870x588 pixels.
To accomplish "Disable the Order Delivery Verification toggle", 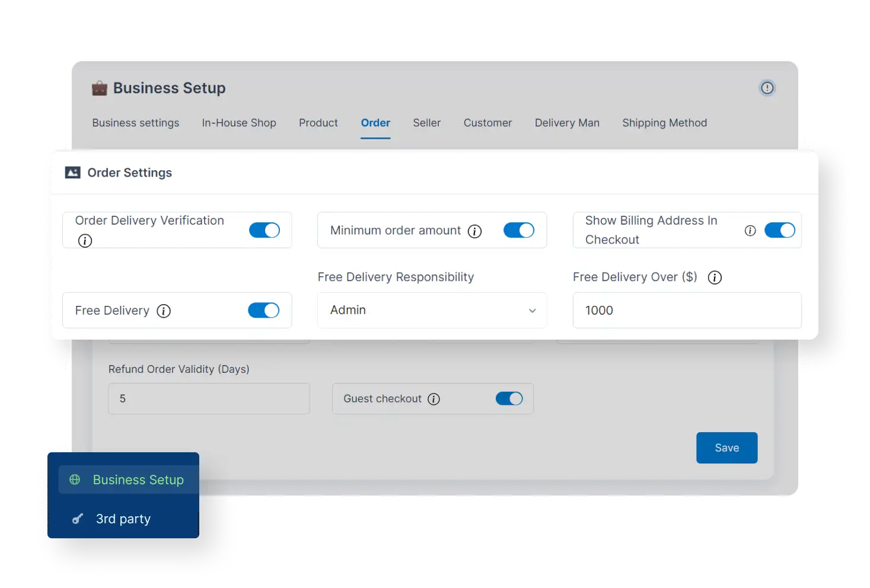I will (264, 230).
